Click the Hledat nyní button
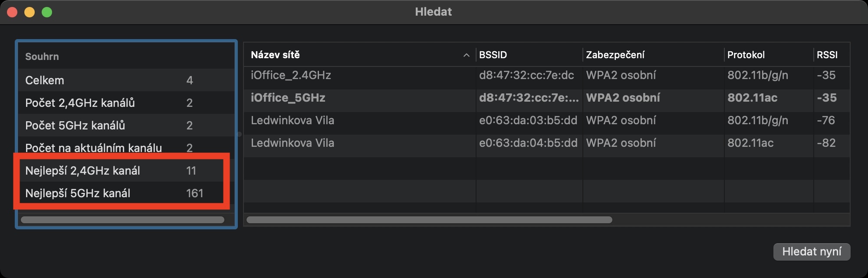 coord(811,252)
